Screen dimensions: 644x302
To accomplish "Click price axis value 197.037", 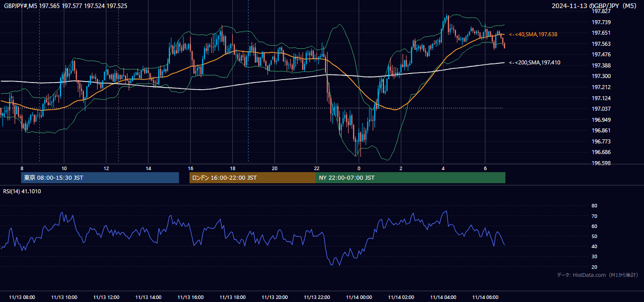I will click(601, 109).
